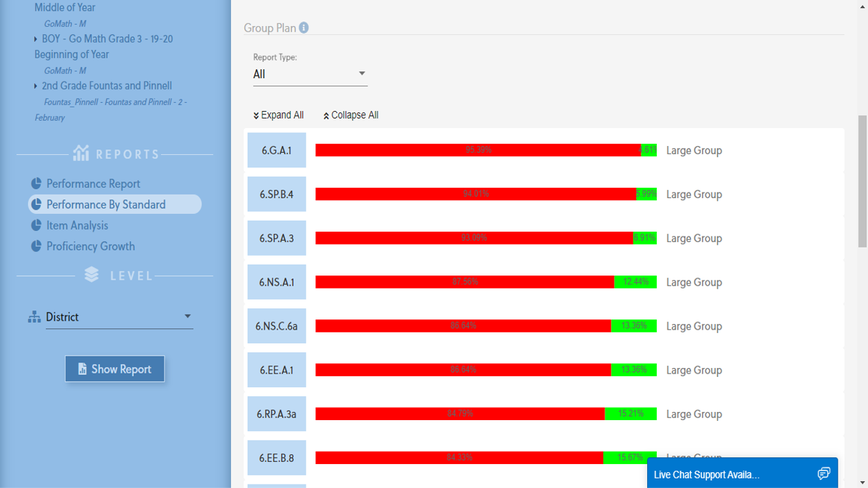868x488 pixels.
Task: Click the red 95.39% bar for 6.G.A.1
Action: coord(478,150)
